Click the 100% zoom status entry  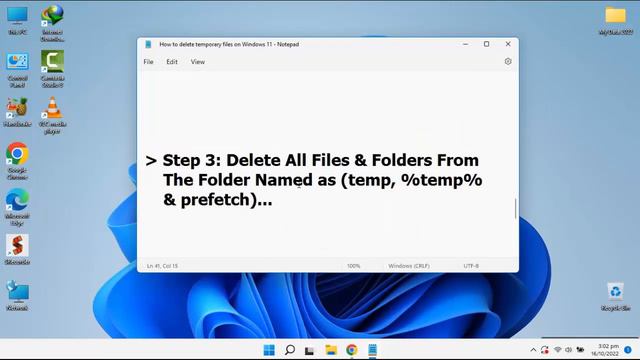[x=353, y=266]
